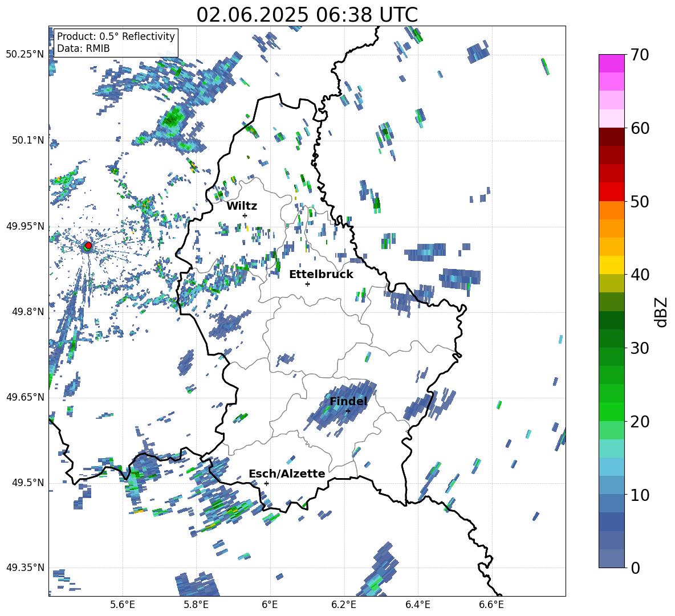Viewport: 675px width, 616px height.
Task: Click the red radar location dot
Action: pos(88,246)
